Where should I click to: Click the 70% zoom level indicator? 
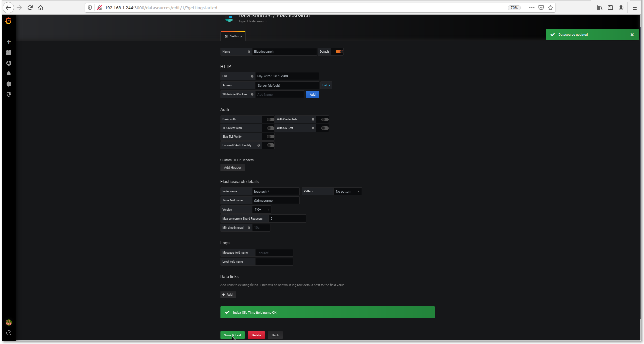(514, 8)
